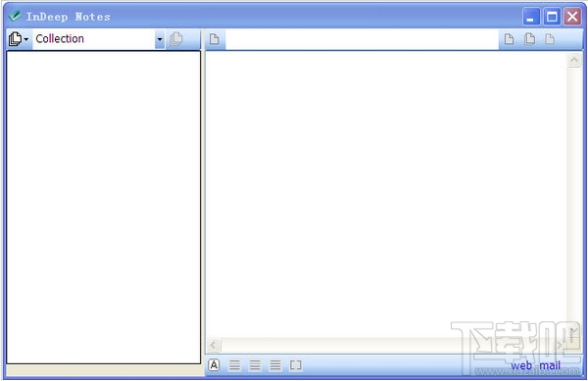The width and height of the screenshot is (588, 381).
Task: Click the last page icon at top right
Action: (550, 39)
